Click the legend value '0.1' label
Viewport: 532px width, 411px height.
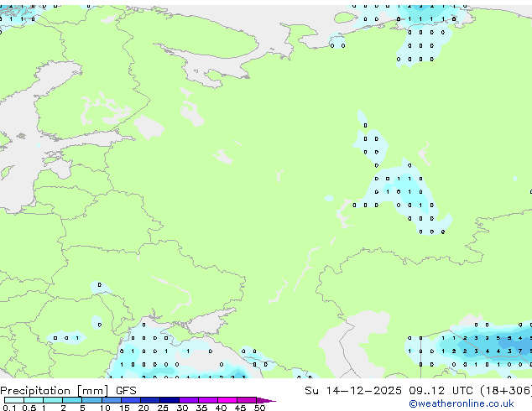[9, 408]
